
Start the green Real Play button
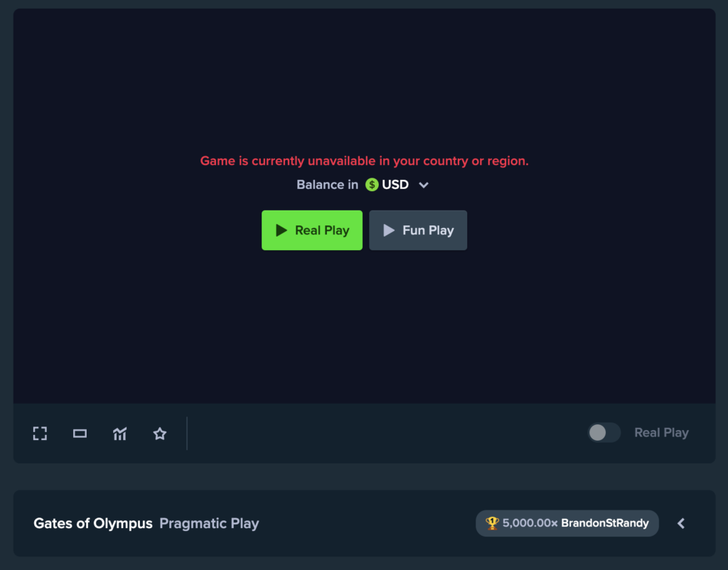[x=312, y=230]
